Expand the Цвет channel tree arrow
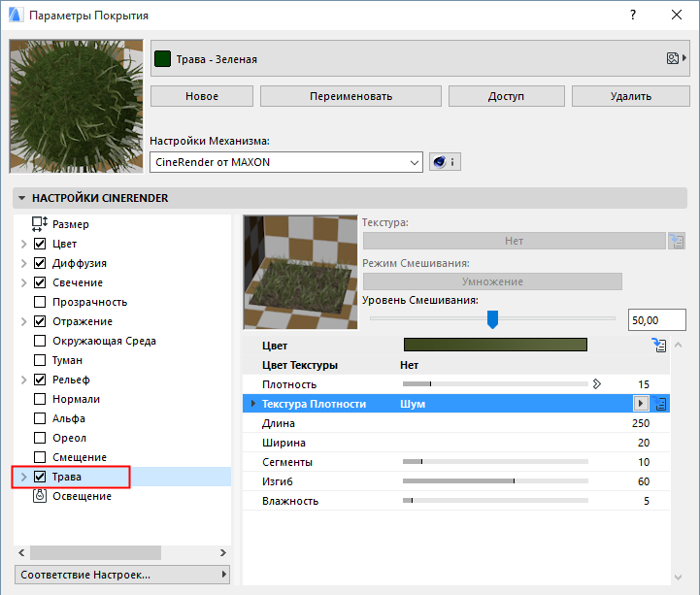Image resolution: width=700 pixels, height=595 pixels. point(23,244)
